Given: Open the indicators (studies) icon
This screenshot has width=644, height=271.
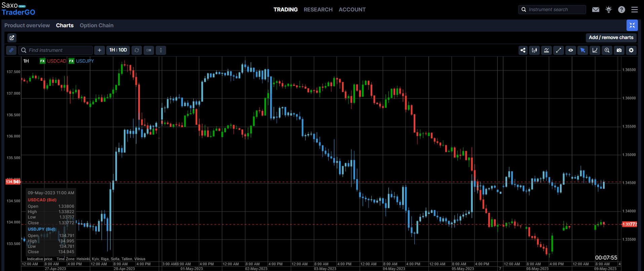Looking at the screenshot, I should point(546,50).
